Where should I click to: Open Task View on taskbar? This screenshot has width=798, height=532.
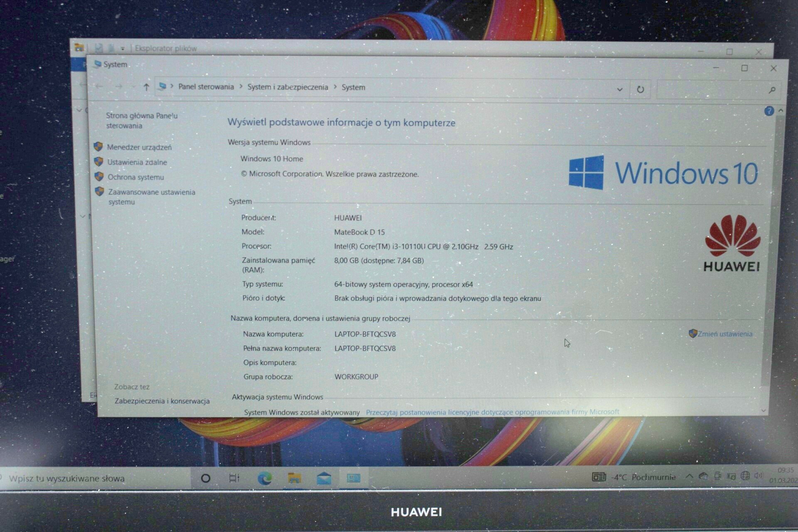tap(234, 478)
